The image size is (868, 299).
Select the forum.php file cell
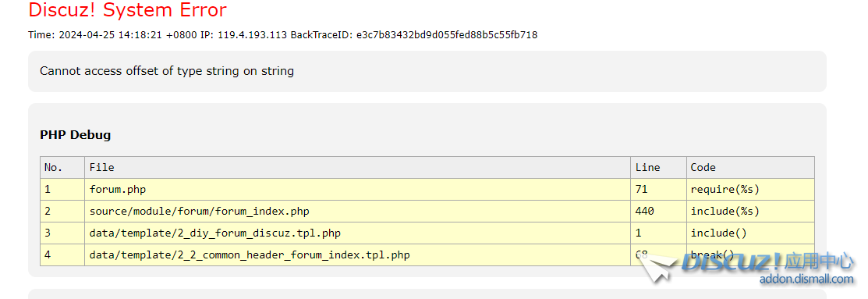[358, 190]
